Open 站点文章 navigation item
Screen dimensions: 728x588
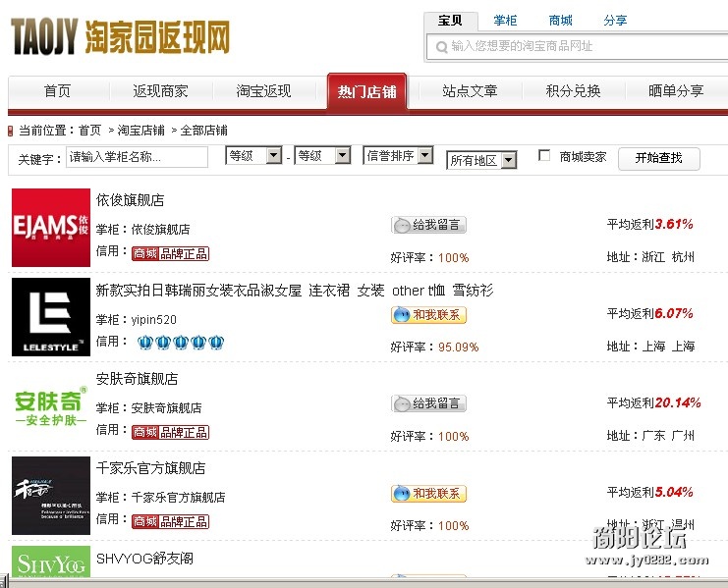point(470,91)
